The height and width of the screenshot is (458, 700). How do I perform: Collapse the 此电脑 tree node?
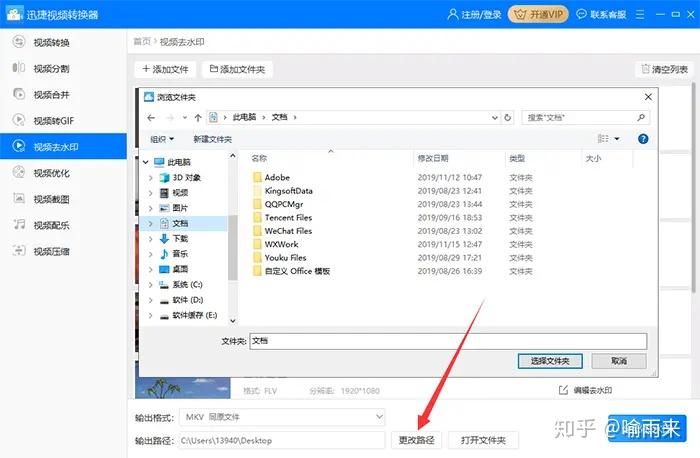(x=146, y=162)
